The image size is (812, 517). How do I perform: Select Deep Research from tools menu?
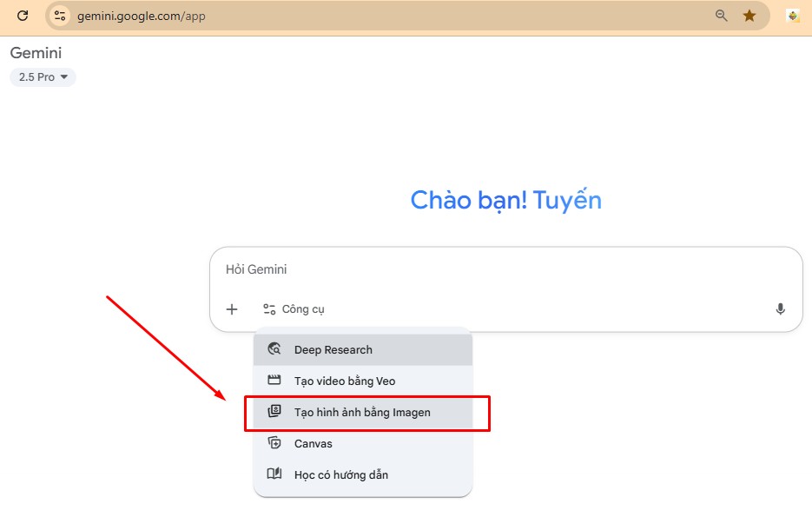pyautogui.click(x=362, y=349)
